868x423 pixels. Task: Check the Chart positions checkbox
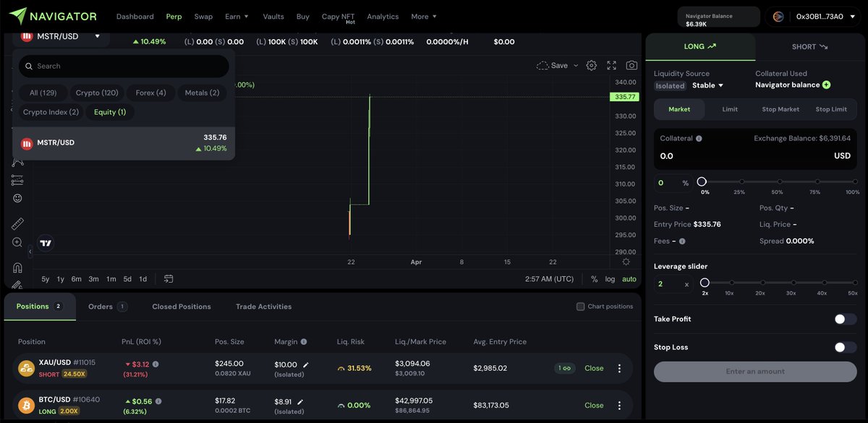click(580, 306)
